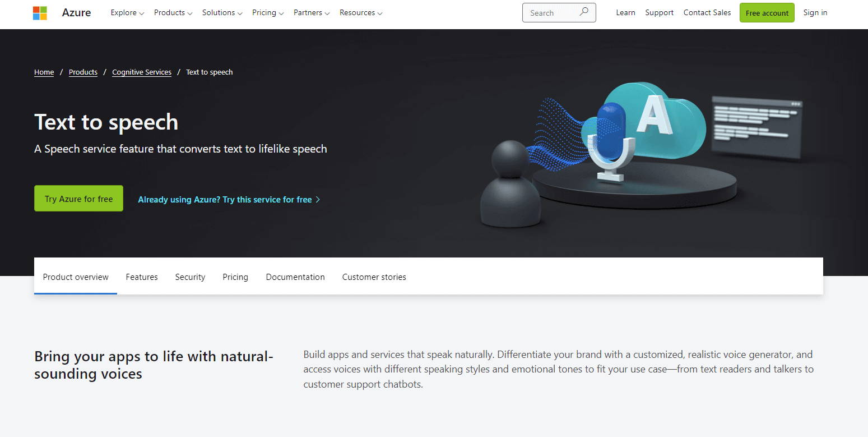Open the Azure home brand link
Viewport: 868px width, 437px height.
tap(76, 13)
